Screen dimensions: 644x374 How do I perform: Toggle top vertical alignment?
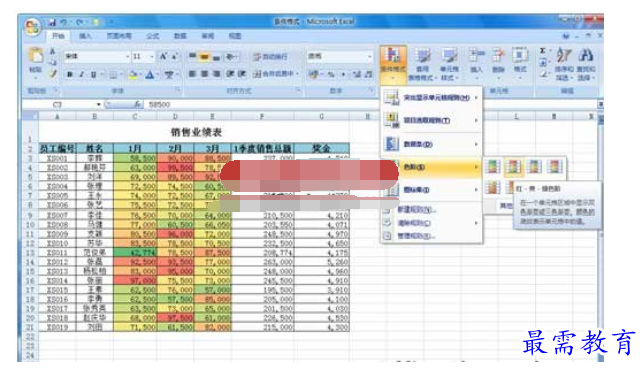[x=192, y=56]
